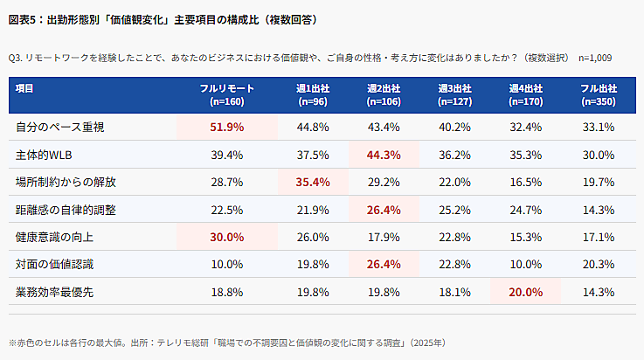
Task: Click the highlighted 35.4% cell
Action: coord(313,182)
